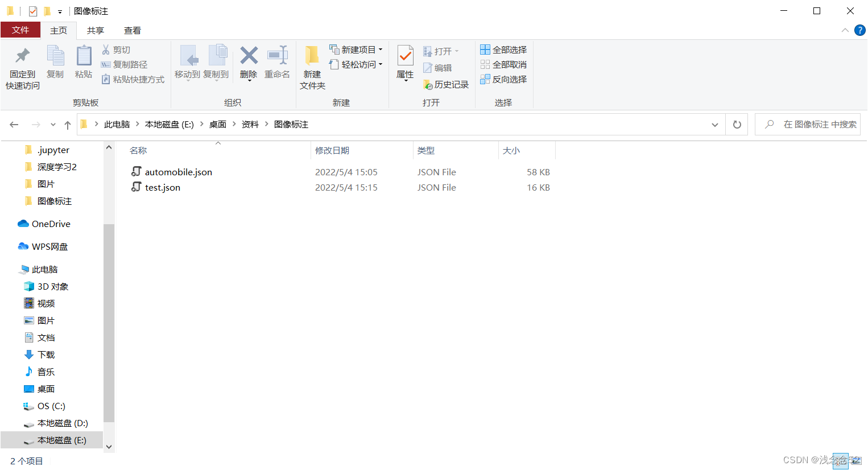The height and width of the screenshot is (470, 868).
Task: Click New Folder (新建文件夹)
Action: [x=312, y=67]
